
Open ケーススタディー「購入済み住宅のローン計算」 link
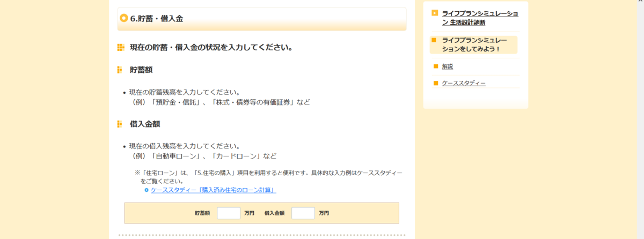click(x=214, y=190)
